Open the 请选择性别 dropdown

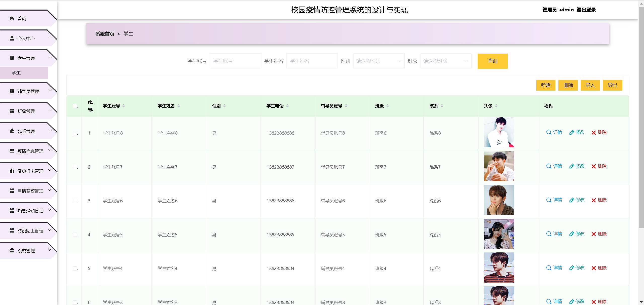(378, 61)
